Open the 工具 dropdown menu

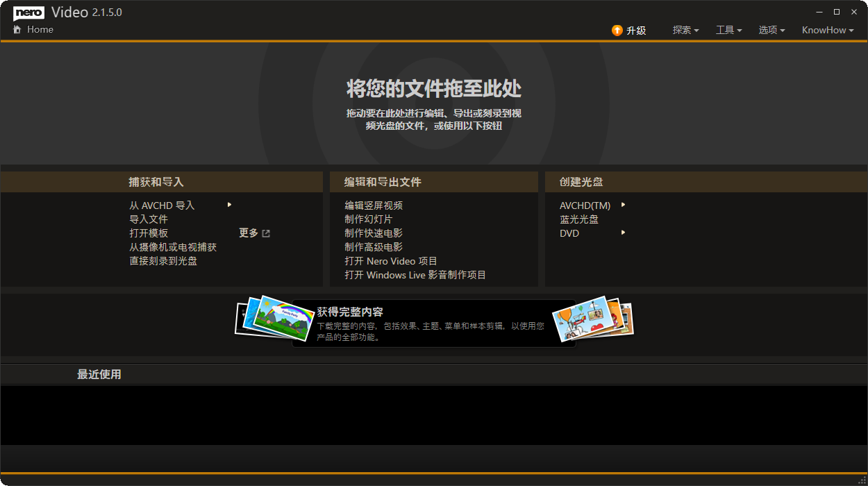click(x=728, y=30)
